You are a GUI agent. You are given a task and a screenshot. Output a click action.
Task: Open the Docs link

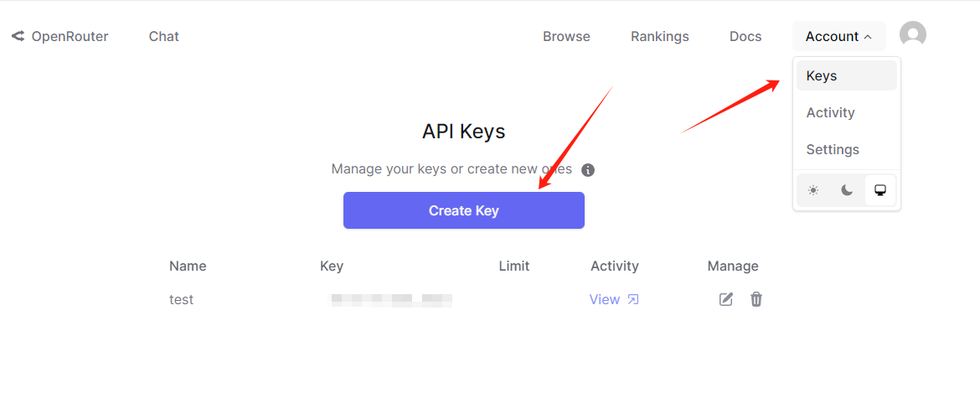(745, 36)
